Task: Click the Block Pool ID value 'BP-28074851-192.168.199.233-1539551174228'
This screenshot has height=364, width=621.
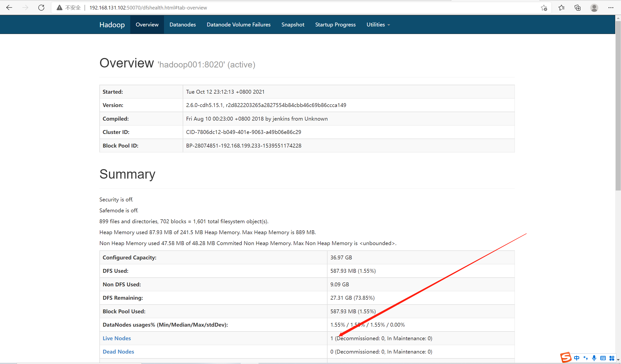Action: click(244, 146)
